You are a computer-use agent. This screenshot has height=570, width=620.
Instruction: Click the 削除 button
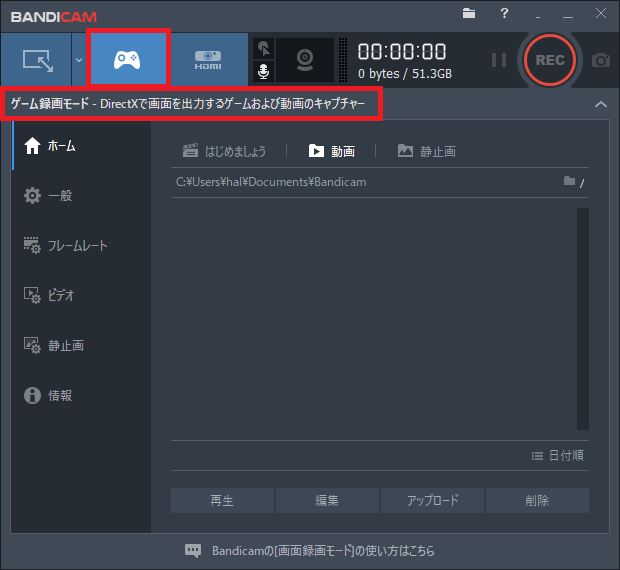pos(537,500)
